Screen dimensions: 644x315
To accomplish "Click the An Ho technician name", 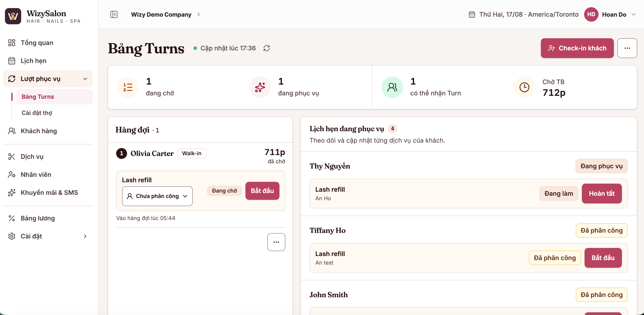I will [323, 198].
